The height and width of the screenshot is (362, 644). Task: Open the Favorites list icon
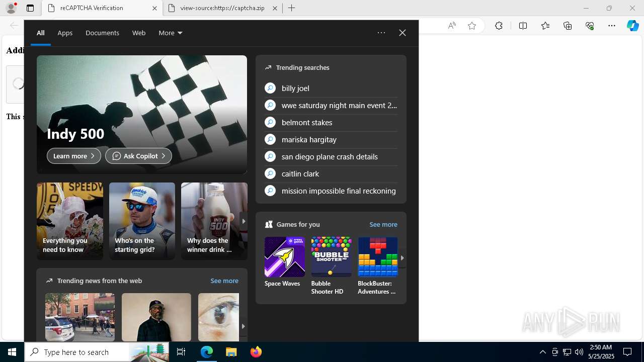point(545,26)
